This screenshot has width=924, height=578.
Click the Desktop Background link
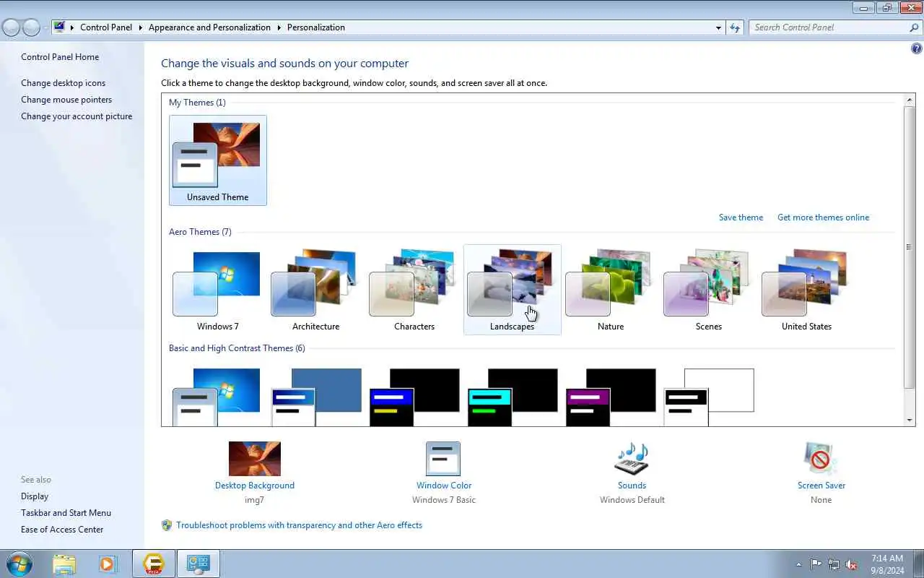255,486
